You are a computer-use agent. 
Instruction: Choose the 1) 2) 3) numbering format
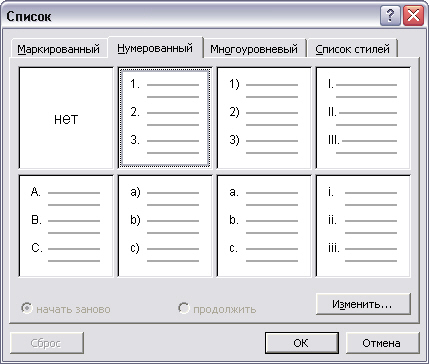[x=264, y=118]
